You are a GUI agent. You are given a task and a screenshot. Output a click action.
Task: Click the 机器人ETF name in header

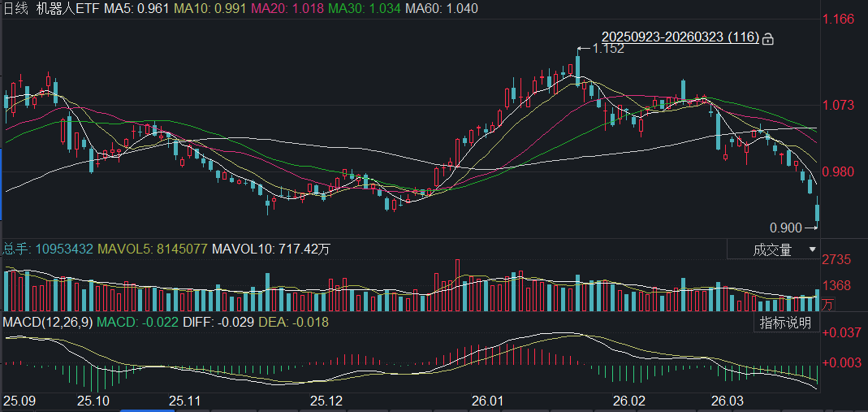(68, 8)
